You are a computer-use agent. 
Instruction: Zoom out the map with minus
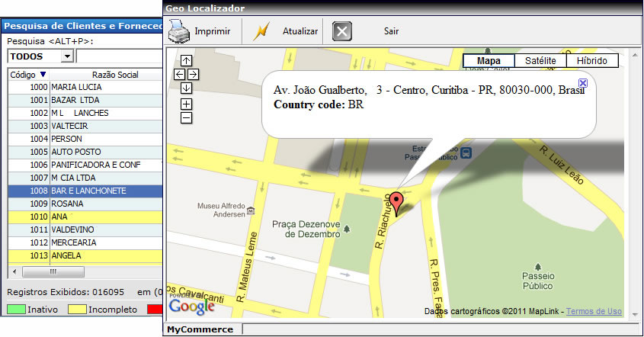(186, 118)
